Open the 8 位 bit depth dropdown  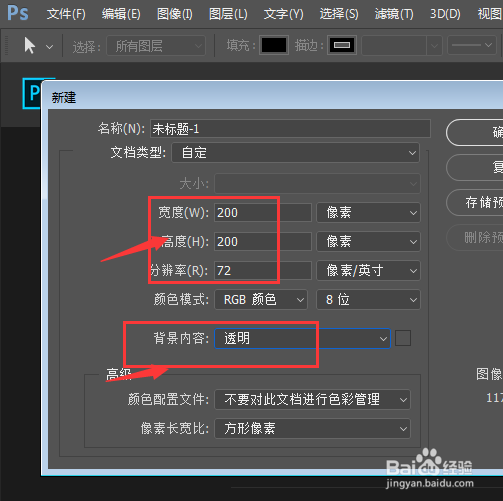pos(368,300)
